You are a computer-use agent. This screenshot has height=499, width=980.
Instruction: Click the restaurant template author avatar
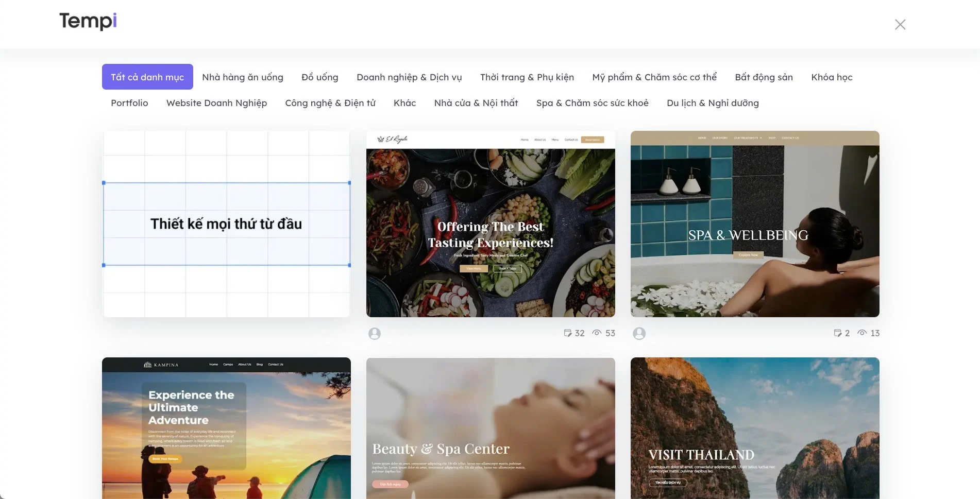pos(375,334)
